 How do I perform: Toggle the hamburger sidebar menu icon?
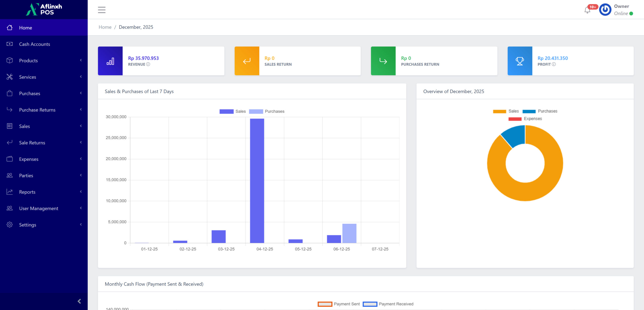(x=102, y=10)
